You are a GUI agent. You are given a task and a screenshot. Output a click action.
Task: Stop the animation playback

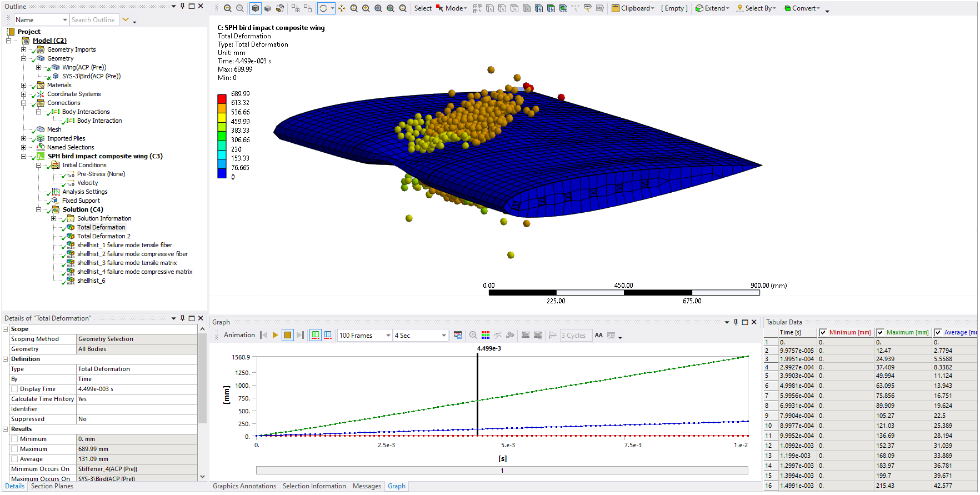tap(287, 335)
